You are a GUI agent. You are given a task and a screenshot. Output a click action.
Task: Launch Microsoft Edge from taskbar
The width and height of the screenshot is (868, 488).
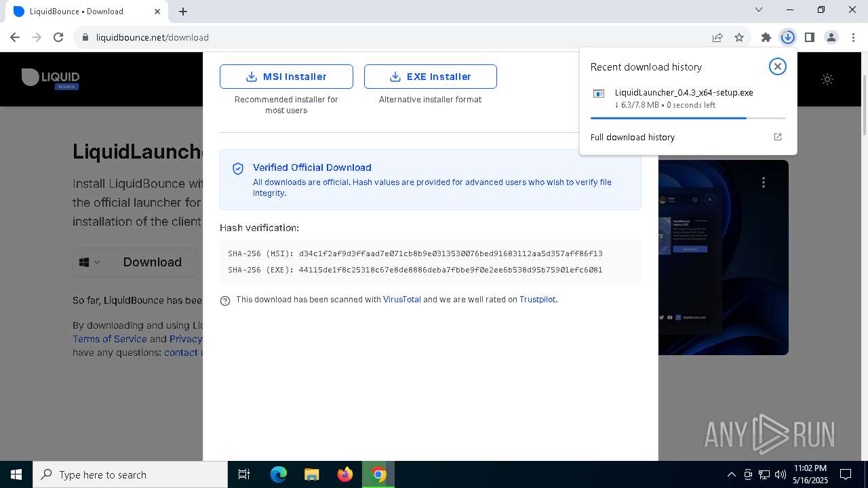pos(279,474)
